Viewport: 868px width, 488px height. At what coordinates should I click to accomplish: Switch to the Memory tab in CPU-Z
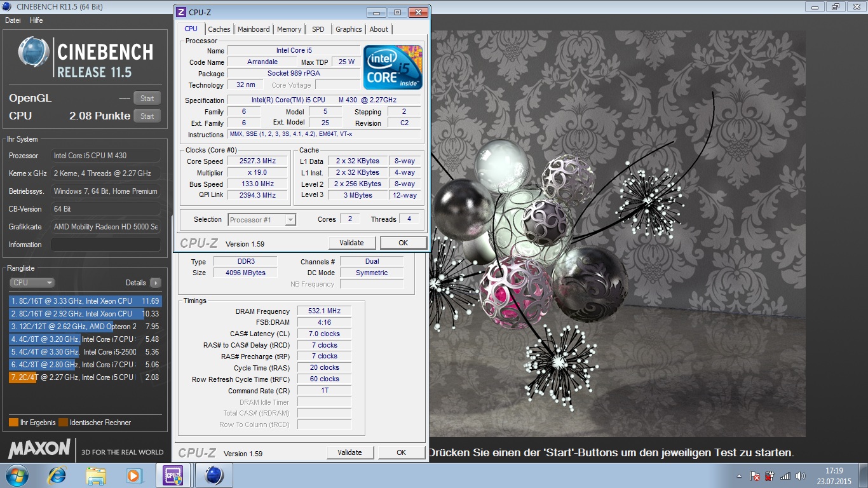(x=289, y=29)
